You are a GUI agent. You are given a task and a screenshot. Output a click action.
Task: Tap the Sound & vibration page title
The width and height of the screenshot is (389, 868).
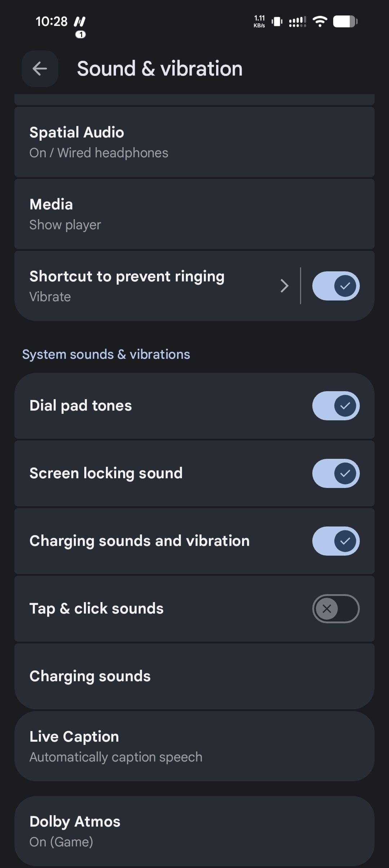tap(160, 69)
